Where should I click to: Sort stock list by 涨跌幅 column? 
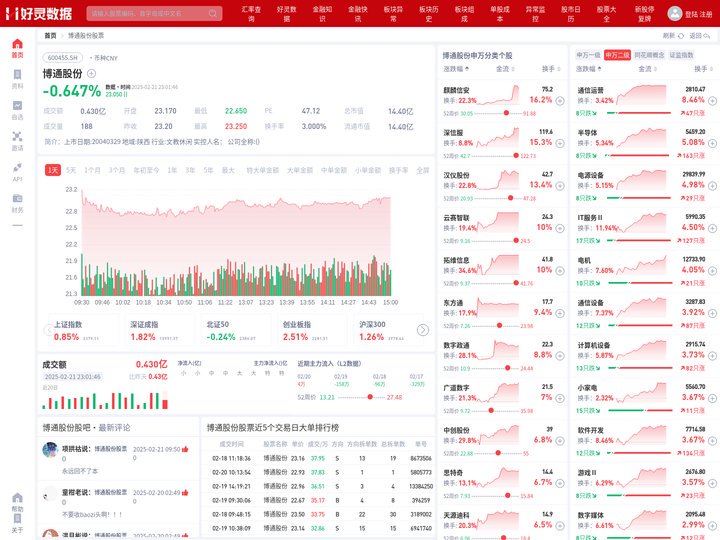point(456,69)
